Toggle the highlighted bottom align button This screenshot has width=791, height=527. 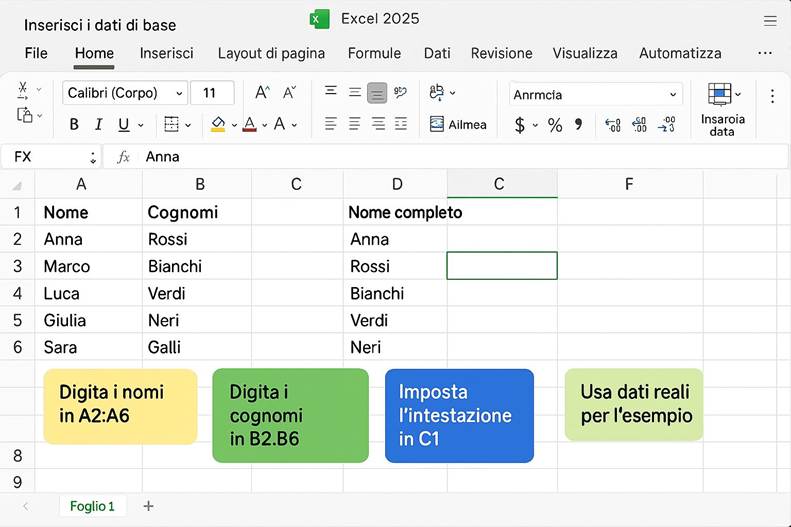pyautogui.click(x=377, y=93)
